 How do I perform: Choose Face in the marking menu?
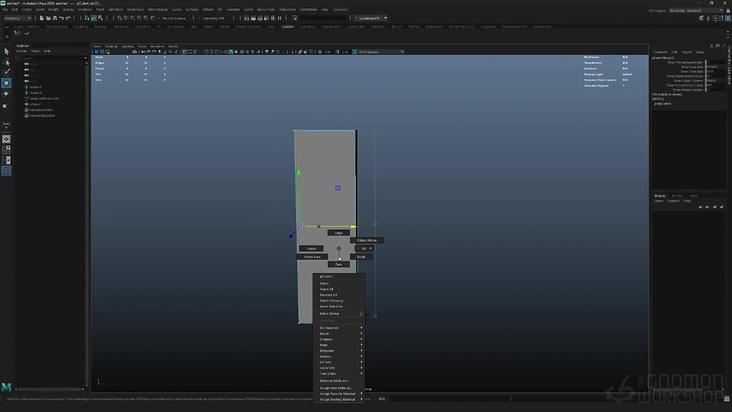339,264
